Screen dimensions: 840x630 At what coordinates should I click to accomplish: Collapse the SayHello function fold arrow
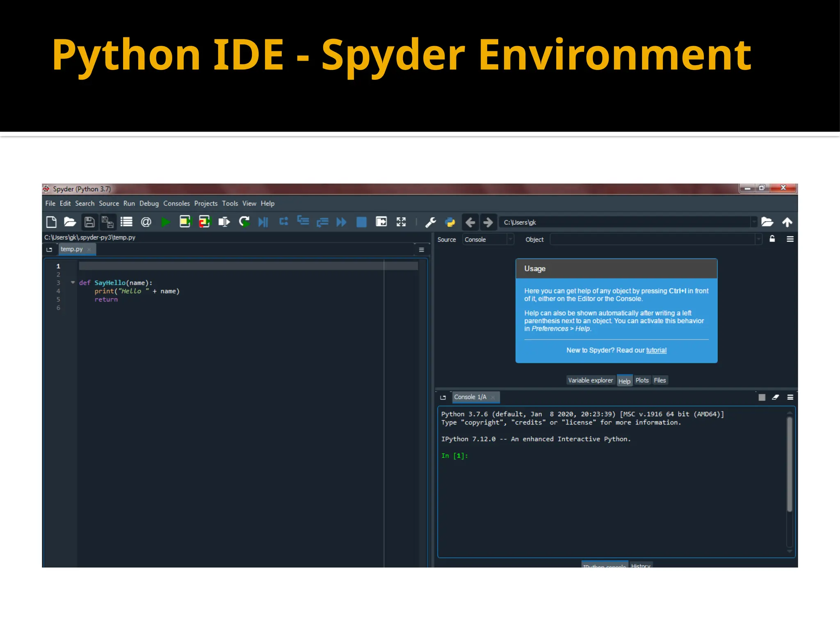tap(73, 282)
